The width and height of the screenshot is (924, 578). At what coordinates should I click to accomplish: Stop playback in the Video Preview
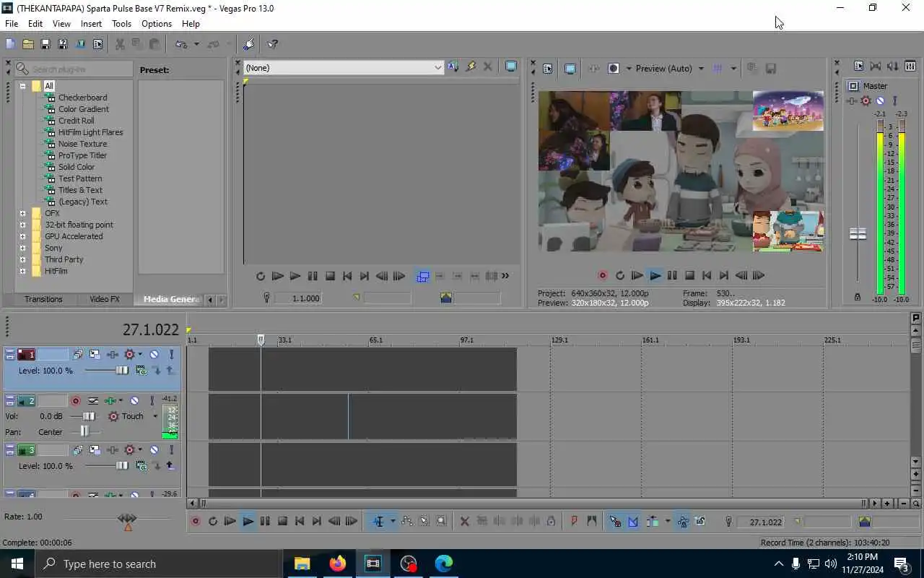689,275
